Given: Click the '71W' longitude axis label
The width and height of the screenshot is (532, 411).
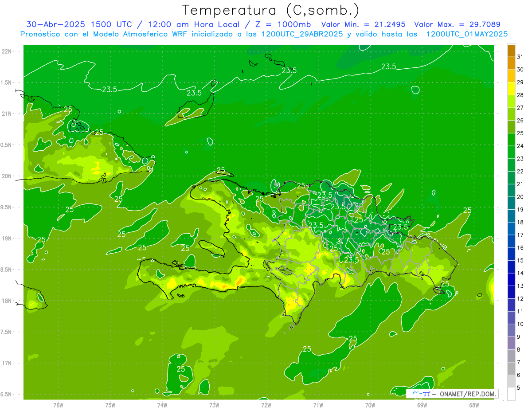Looking at the screenshot, I should (318, 405).
